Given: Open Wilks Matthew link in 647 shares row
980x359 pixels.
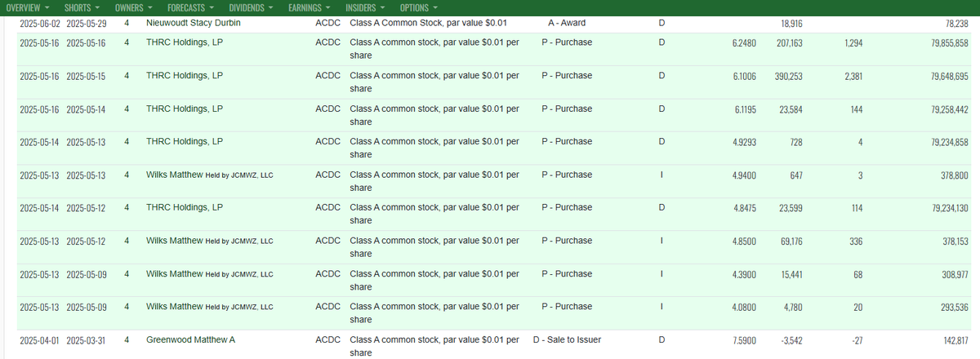Looking at the screenshot, I should coord(174,175).
